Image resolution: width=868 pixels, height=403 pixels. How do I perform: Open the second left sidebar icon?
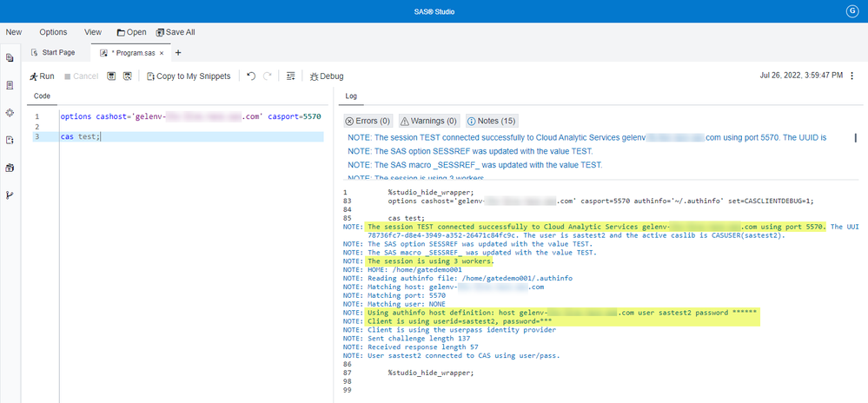point(10,85)
